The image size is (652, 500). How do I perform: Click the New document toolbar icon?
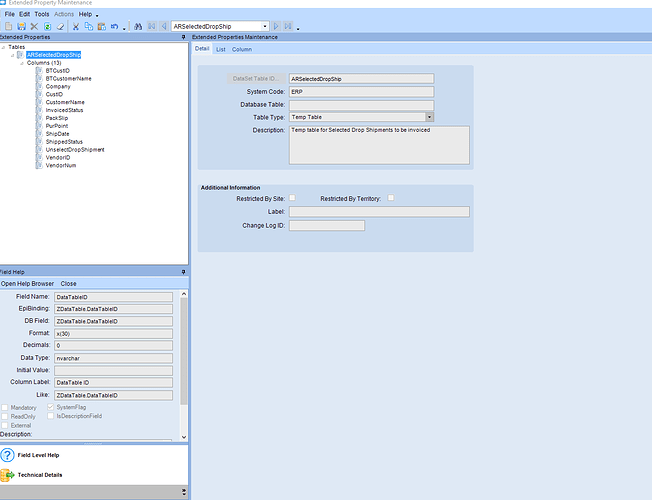[x=9, y=26]
